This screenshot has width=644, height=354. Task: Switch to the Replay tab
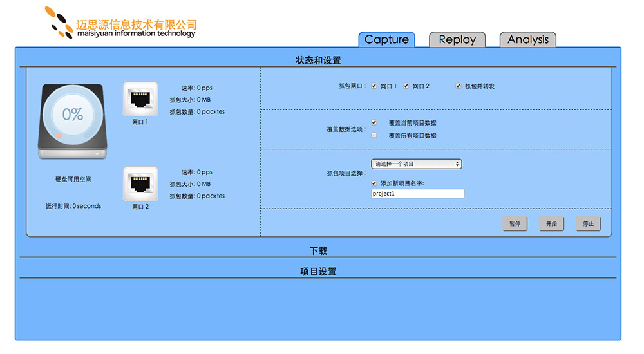(457, 40)
